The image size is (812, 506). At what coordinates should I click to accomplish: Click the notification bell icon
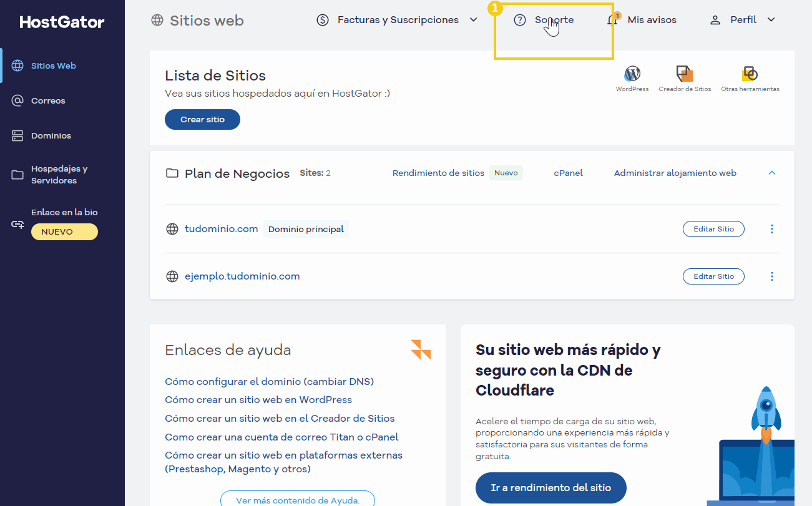[613, 20]
